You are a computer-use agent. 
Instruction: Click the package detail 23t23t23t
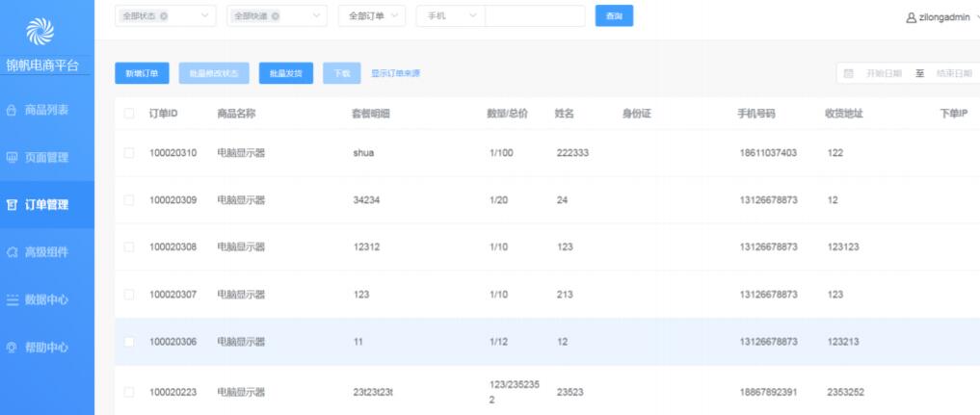pyautogui.click(x=373, y=393)
